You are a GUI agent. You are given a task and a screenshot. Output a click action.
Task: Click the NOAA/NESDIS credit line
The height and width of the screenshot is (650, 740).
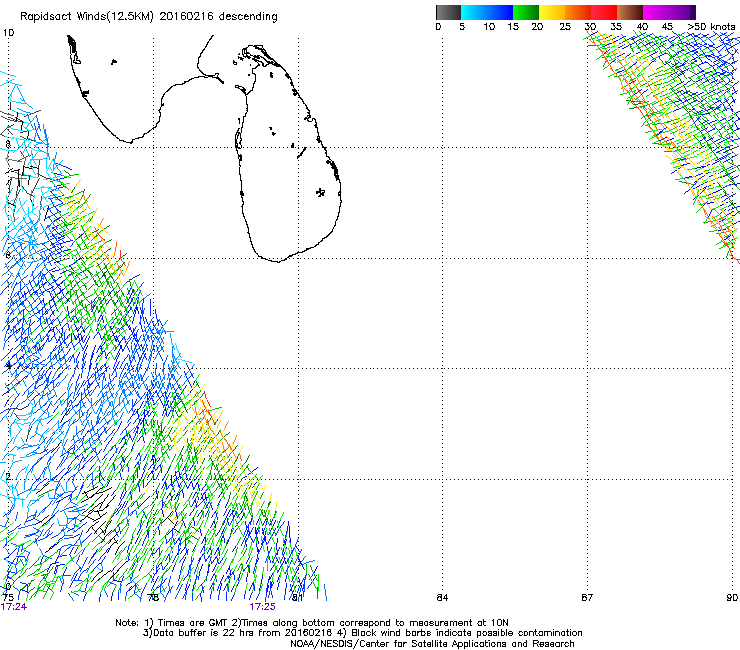(432, 644)
